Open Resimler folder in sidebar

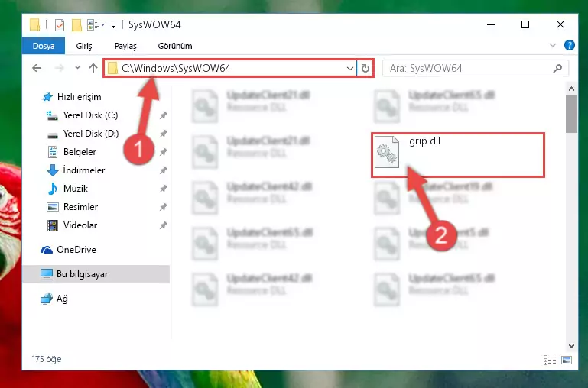click(80, 207)
